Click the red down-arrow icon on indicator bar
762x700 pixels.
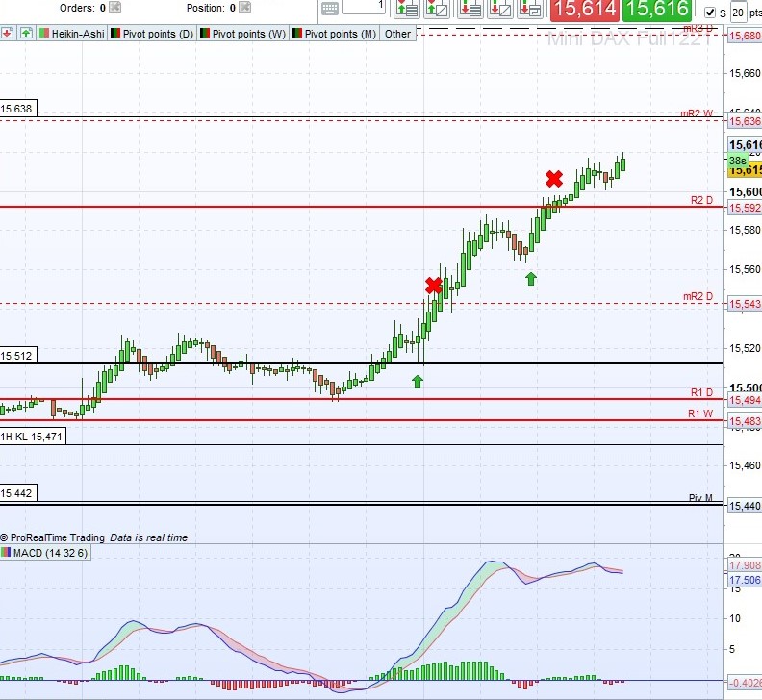[x=8, y=34]
